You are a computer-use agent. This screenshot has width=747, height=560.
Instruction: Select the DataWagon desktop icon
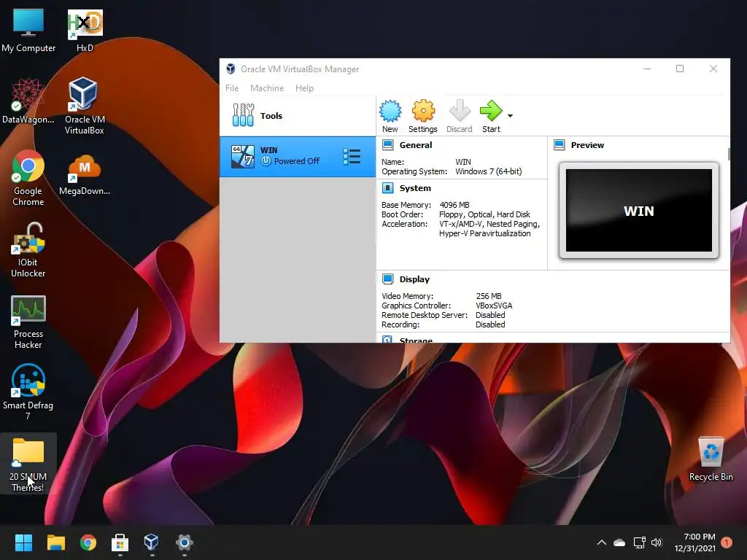click(28, 101)
